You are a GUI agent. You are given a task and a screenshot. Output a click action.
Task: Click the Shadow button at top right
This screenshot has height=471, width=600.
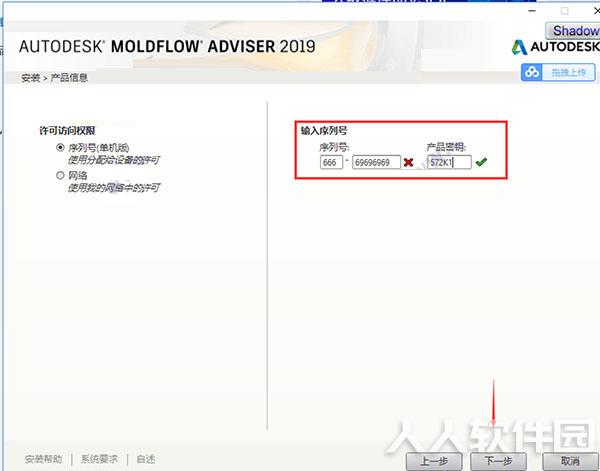[572, 31]
